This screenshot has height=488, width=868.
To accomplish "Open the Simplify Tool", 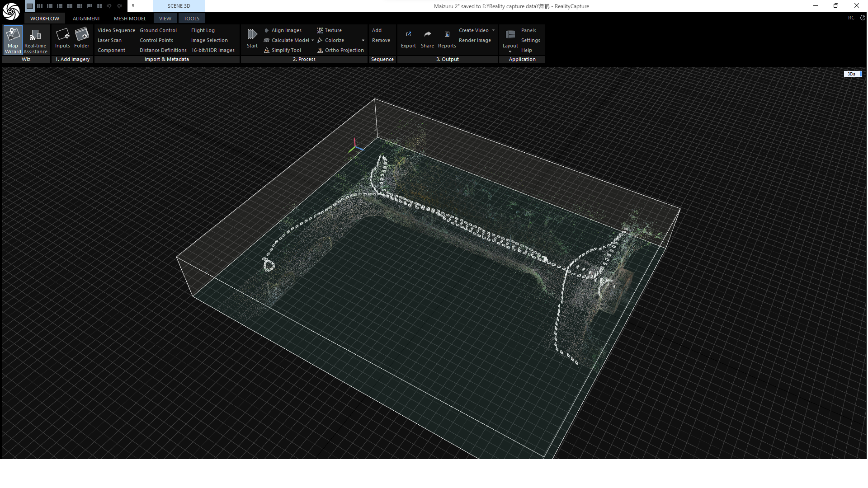I will click(x=283, y=50).
